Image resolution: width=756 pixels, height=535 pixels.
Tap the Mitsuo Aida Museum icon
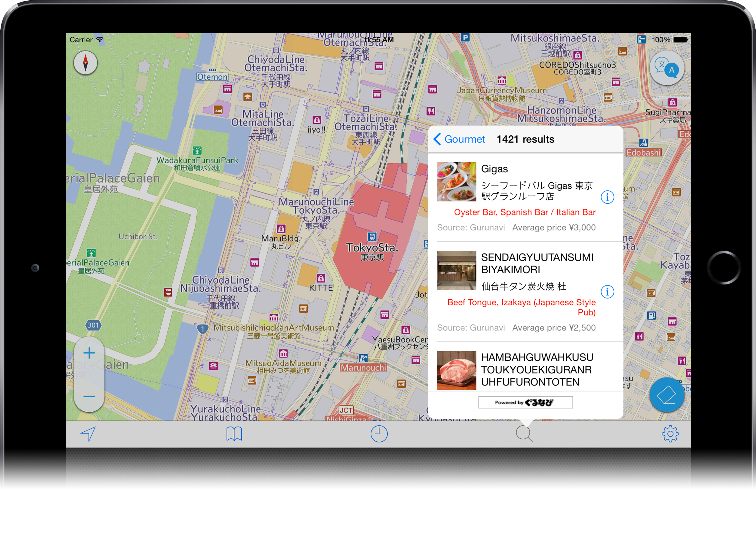point(283,354)
